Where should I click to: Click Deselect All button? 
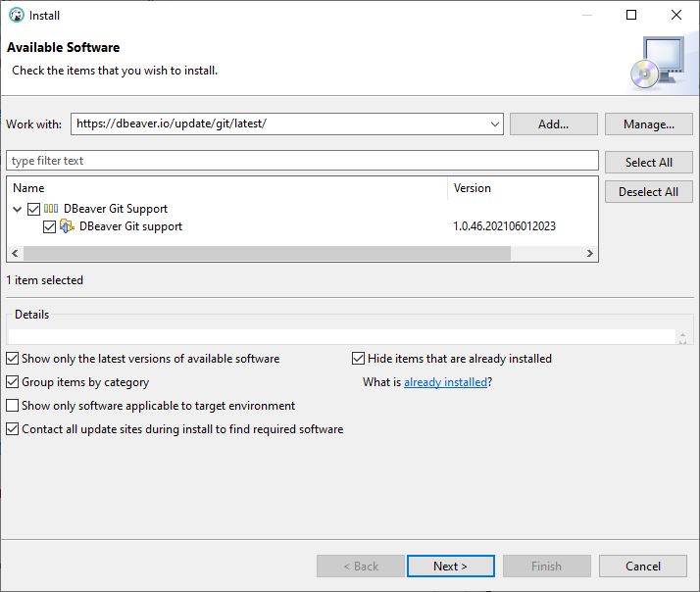point(649,191)
